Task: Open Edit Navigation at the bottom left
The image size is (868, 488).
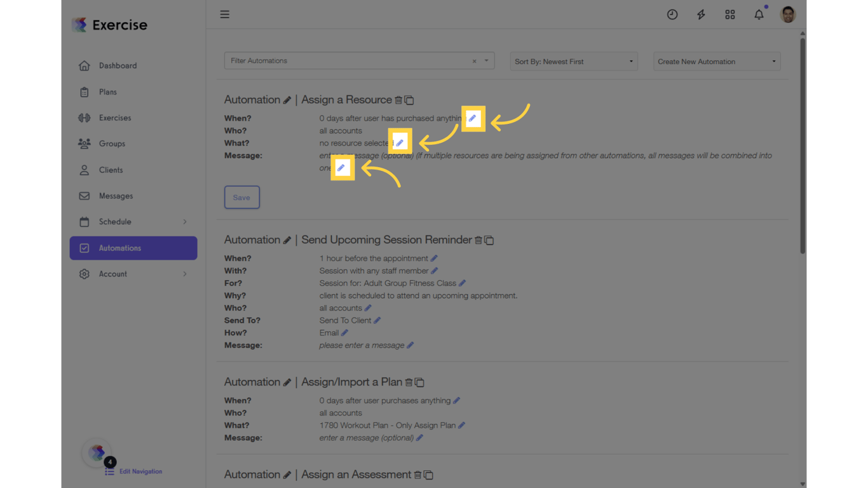Action: click(140, 471)
